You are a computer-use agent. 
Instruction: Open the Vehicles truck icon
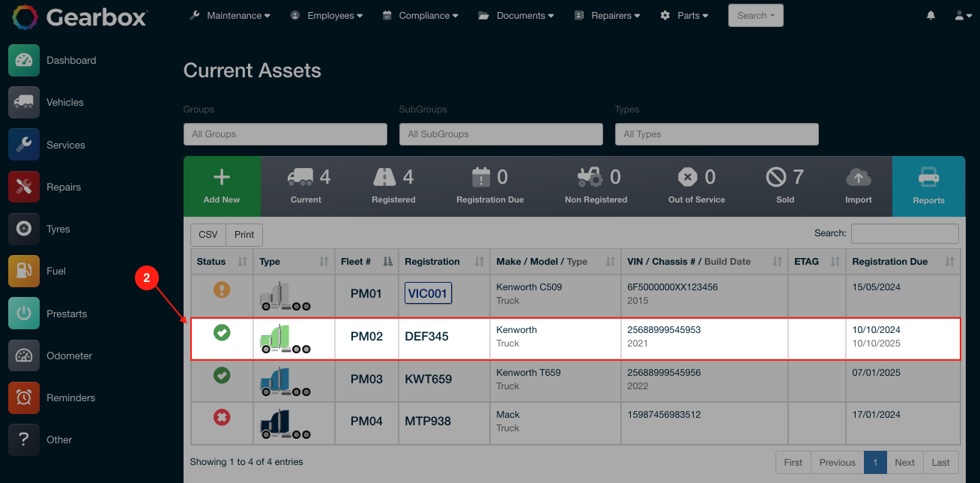pos(24,102)
